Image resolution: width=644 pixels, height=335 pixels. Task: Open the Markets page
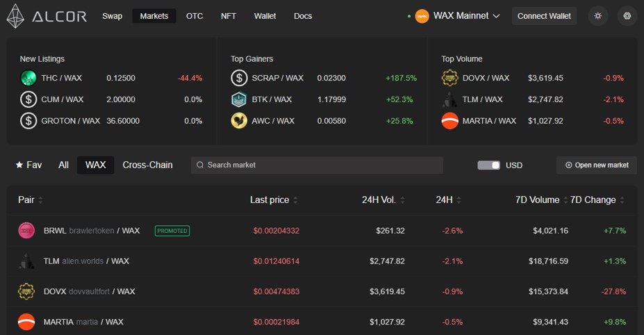tap(154, 16)
